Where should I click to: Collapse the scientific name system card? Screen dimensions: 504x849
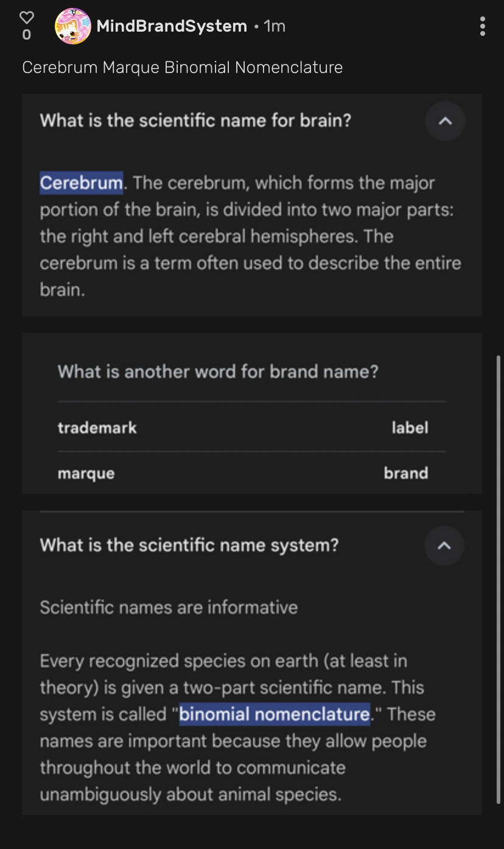click(444, 546)
